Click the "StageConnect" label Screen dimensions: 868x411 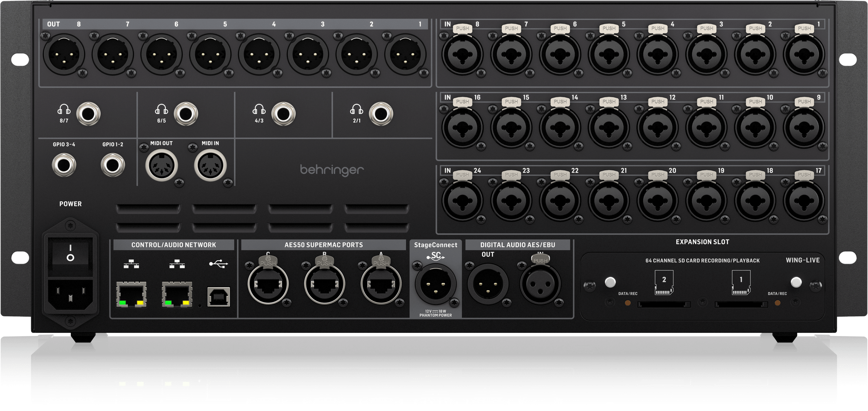coord(436,245)
